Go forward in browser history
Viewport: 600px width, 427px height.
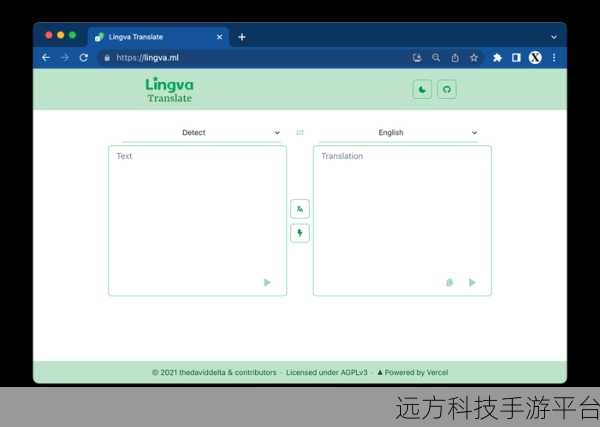(65, 58)
